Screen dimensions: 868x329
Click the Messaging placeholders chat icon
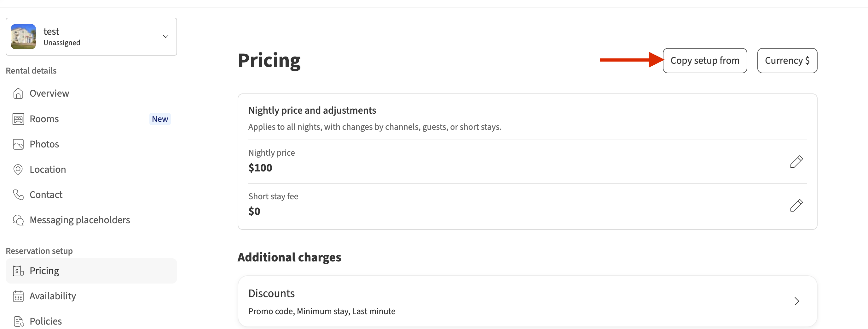coord(18,220)
